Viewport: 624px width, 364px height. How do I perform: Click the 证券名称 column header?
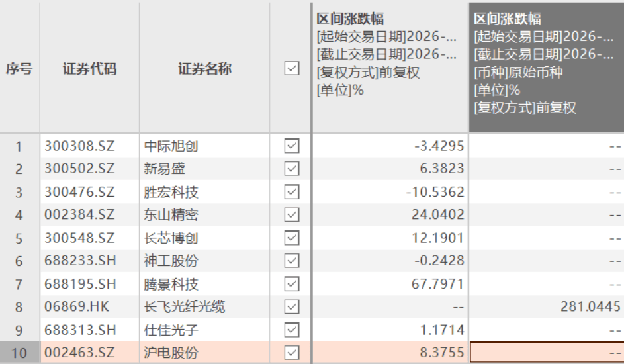pyautogui.click(x=204, y=68)
